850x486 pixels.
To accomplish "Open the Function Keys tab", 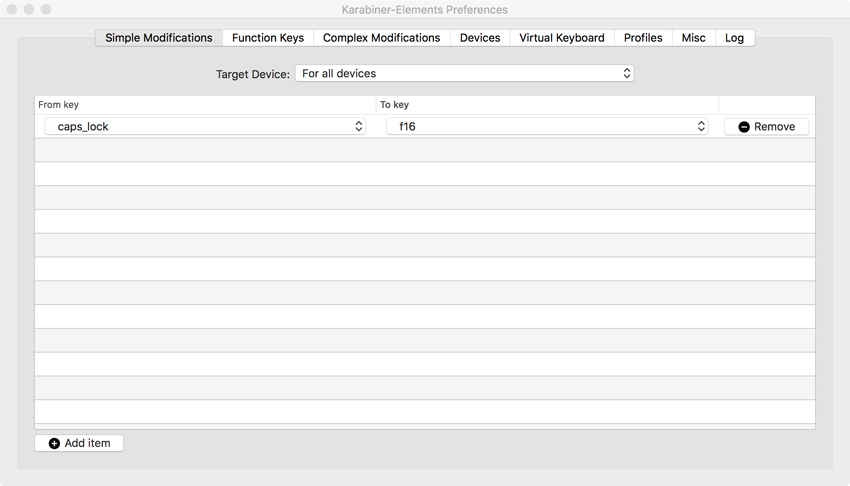I will click(x=268, y=38).
